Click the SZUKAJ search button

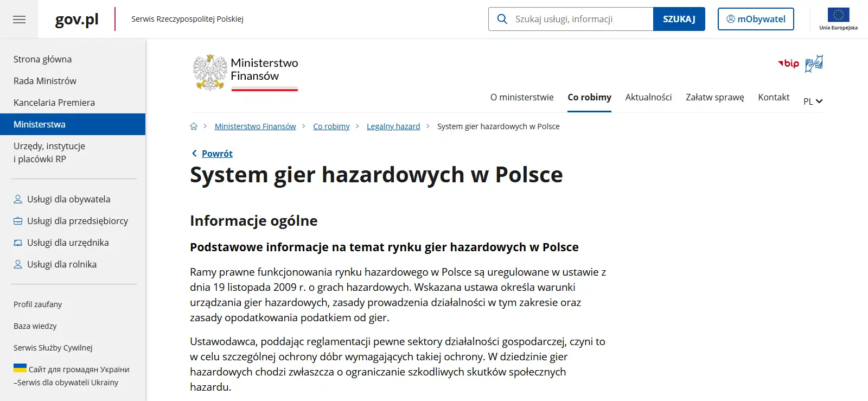coord(679,19)
